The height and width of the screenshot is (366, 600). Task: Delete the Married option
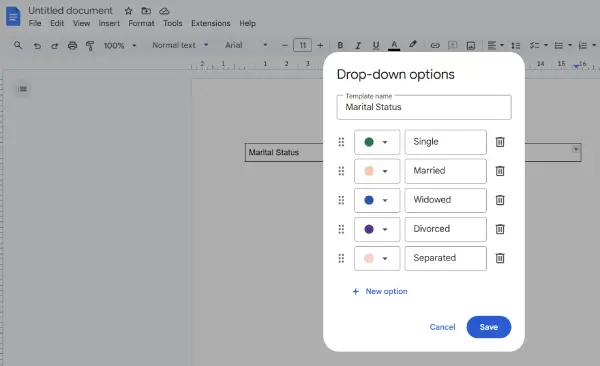click(x=500, y=171)
